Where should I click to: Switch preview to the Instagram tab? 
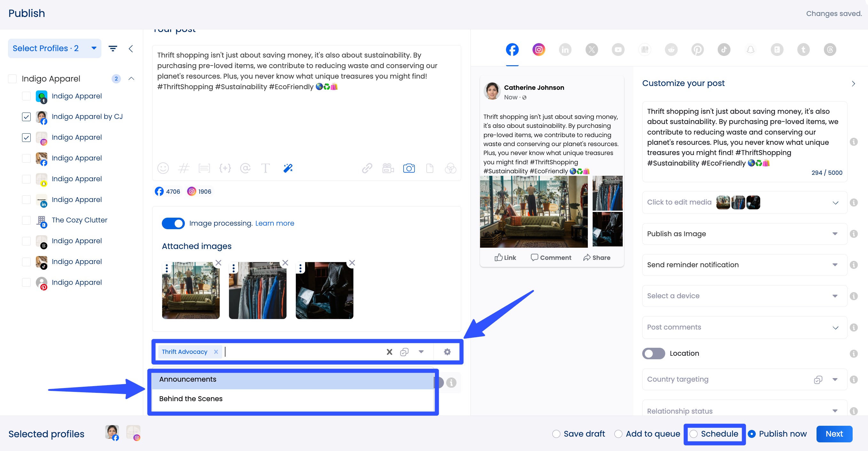[539, 50]
